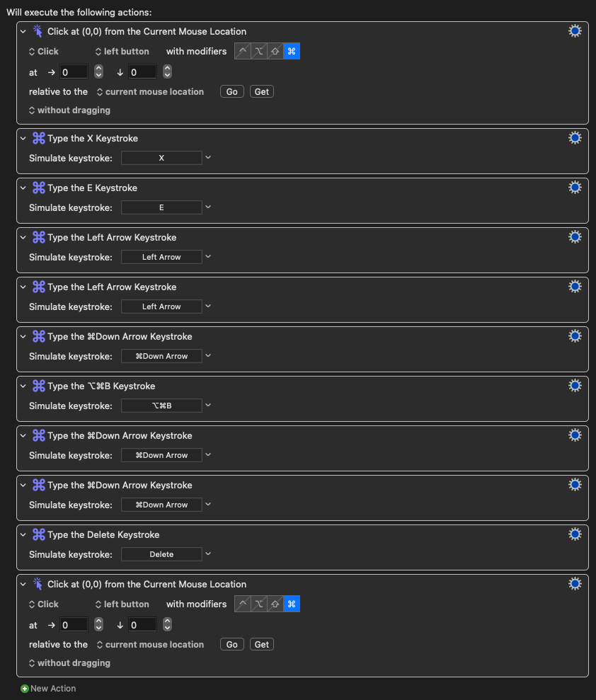
Task: Collapse the Type the ⌥⌘B Keystroke action
Action: point(23,386)
